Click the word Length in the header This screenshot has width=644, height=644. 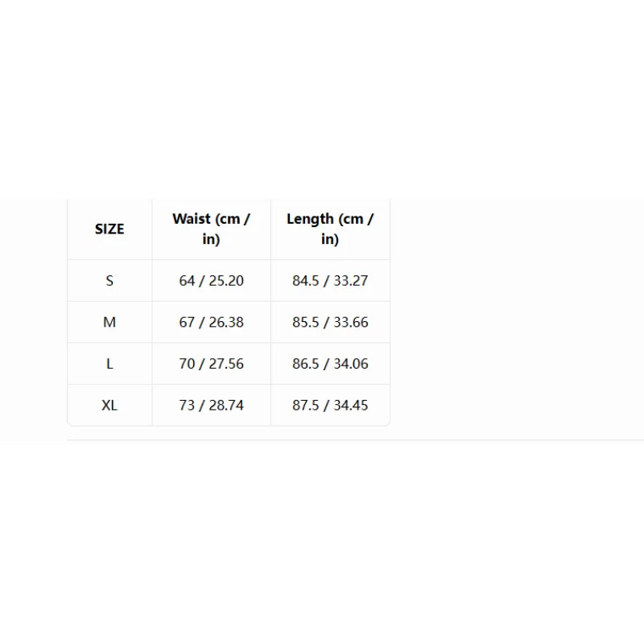[310, 220]
